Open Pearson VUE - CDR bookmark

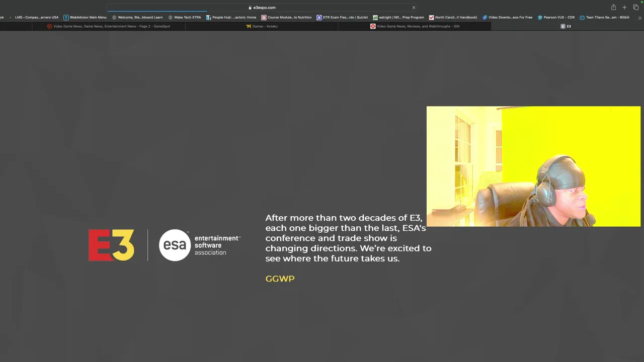pos(556,17)
